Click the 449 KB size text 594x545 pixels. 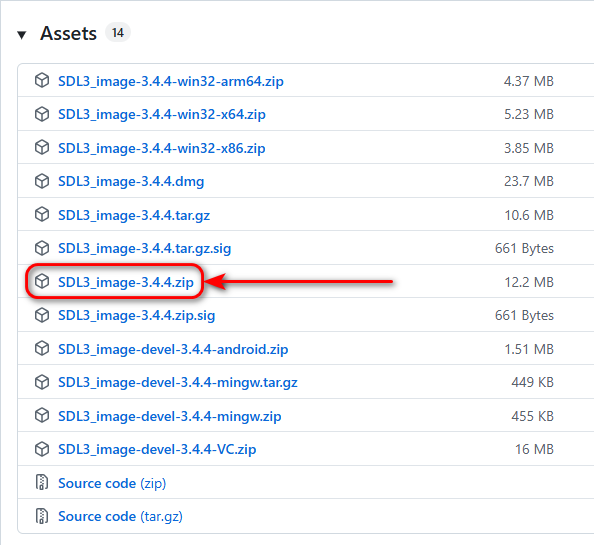click(x=533, y=382)
